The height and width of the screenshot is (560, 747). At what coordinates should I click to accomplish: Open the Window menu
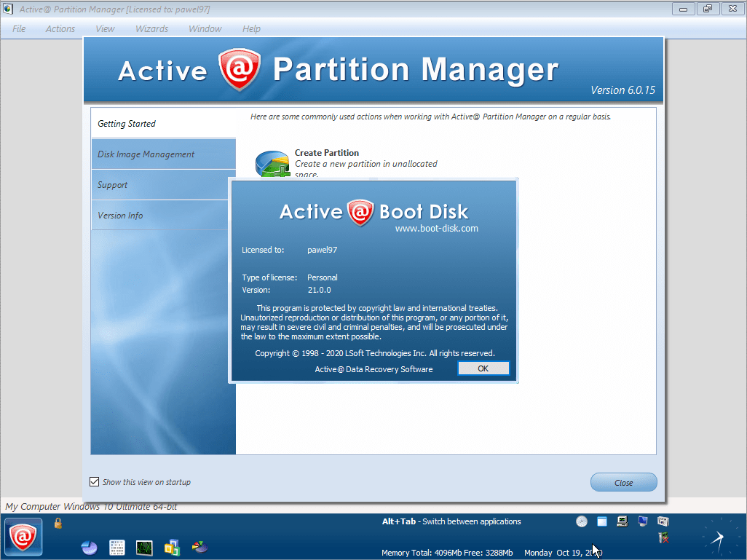pos(205,28)
